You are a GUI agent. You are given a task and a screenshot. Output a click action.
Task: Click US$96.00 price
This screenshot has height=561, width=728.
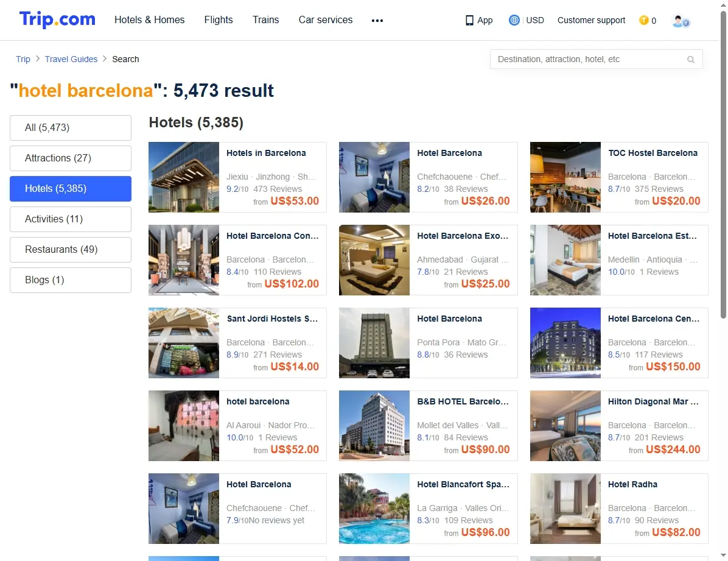pyautogui.click(x=486, y=532)
